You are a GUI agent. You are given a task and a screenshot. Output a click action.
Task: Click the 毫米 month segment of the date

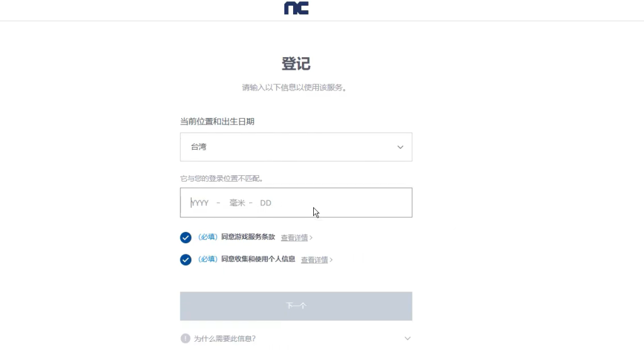(x=237, y=203)
